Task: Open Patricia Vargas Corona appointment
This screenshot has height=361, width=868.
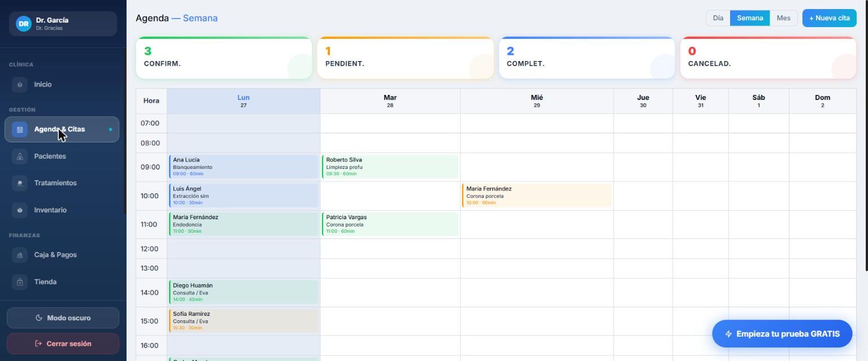Action: tap(390, 224)
